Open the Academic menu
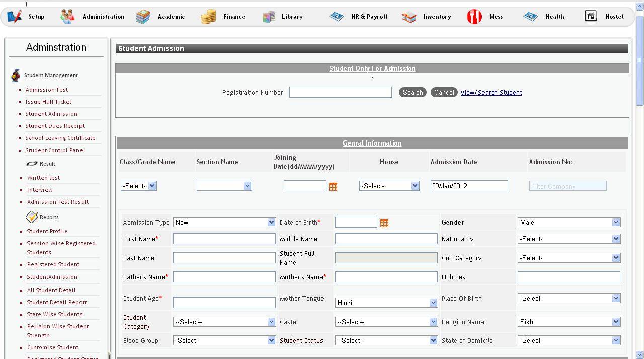The height and width of the screenshot is (359, 644). click(171, 17)
